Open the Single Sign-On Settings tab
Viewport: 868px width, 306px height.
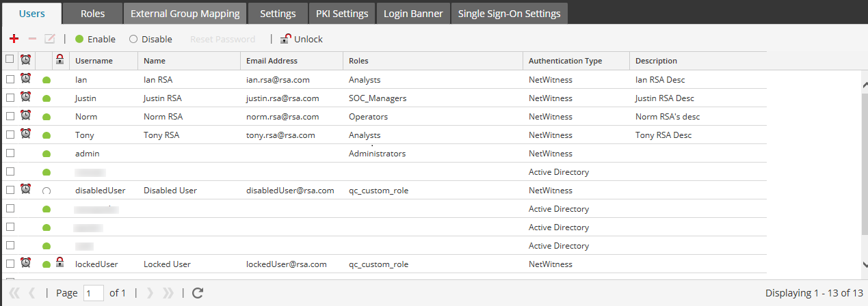click(509, 14)
